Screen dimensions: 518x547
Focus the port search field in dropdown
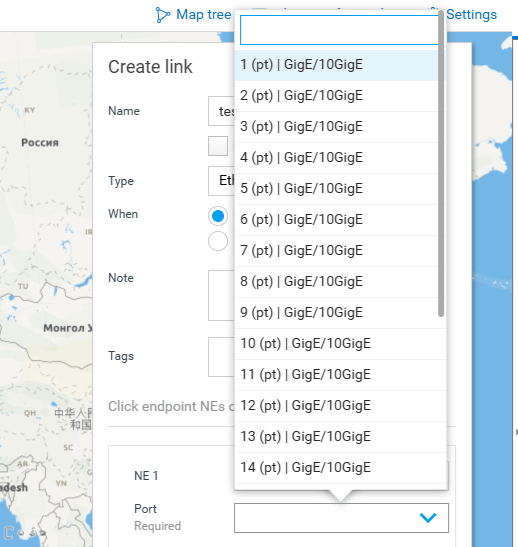pyautogui.click(x=339, y=30)
